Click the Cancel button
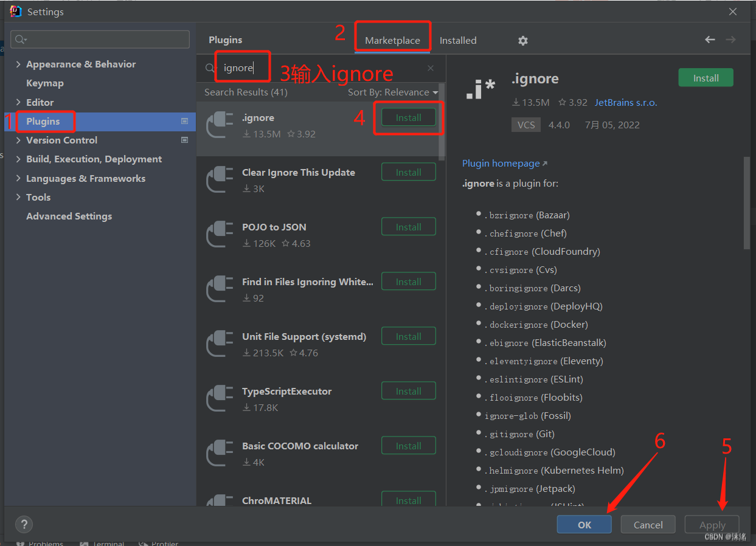 click(x=648, y=525)
